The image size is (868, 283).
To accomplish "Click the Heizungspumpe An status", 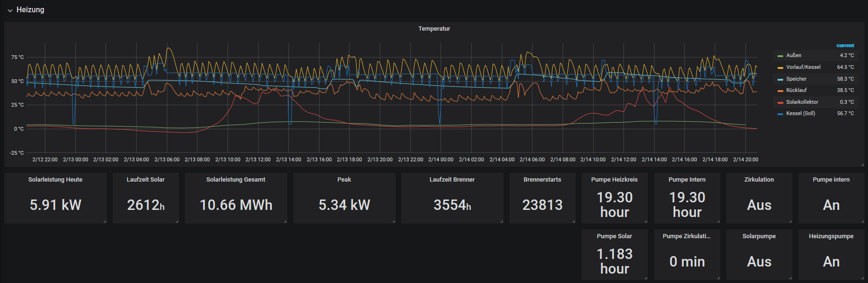I will coord(831,262).
